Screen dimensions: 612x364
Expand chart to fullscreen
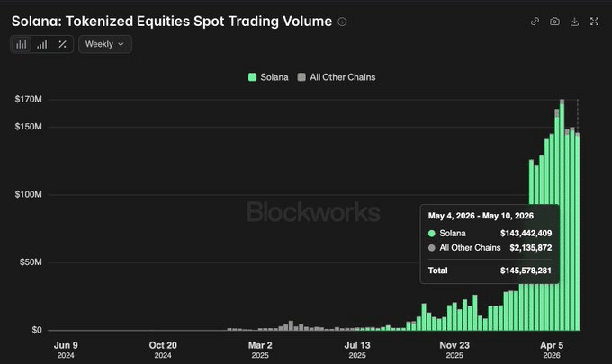(594, 22)
